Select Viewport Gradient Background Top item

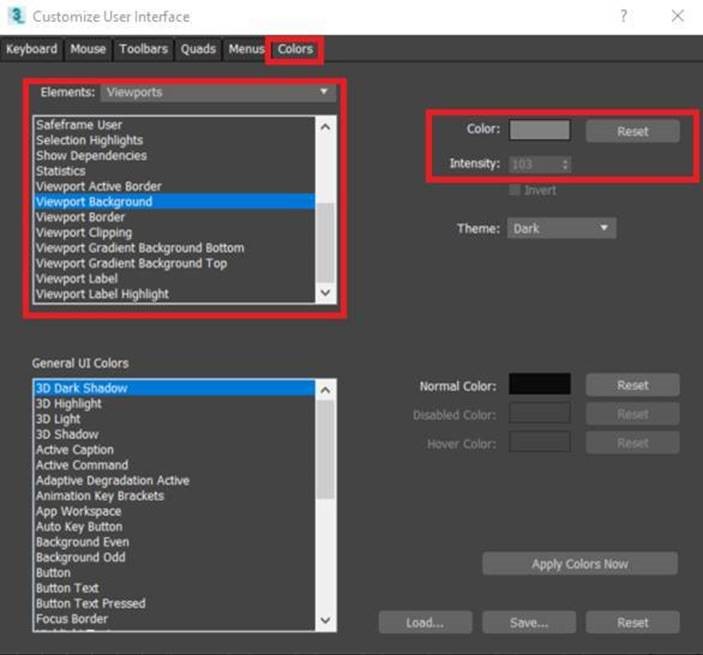click(131, 263)
